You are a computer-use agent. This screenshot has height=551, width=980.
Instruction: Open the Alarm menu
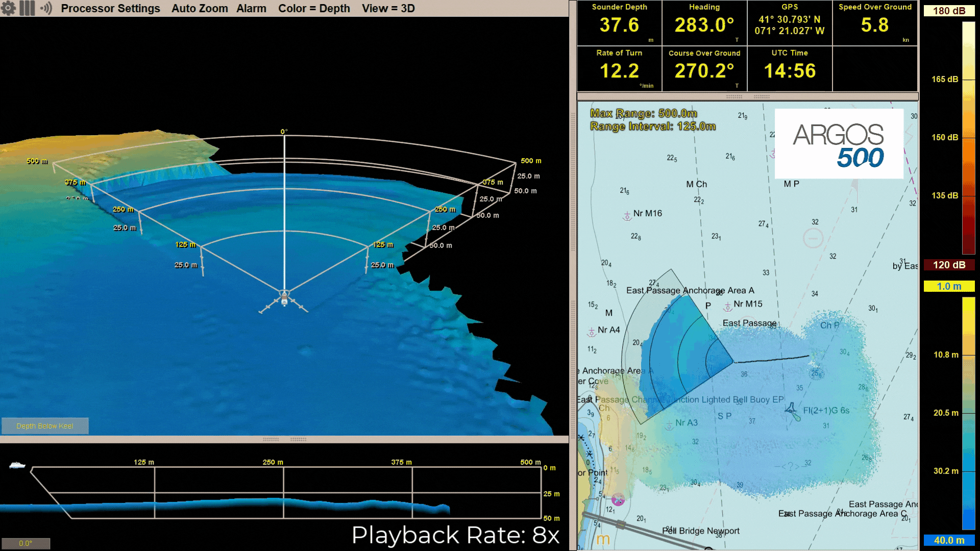[x=251, y=8]
